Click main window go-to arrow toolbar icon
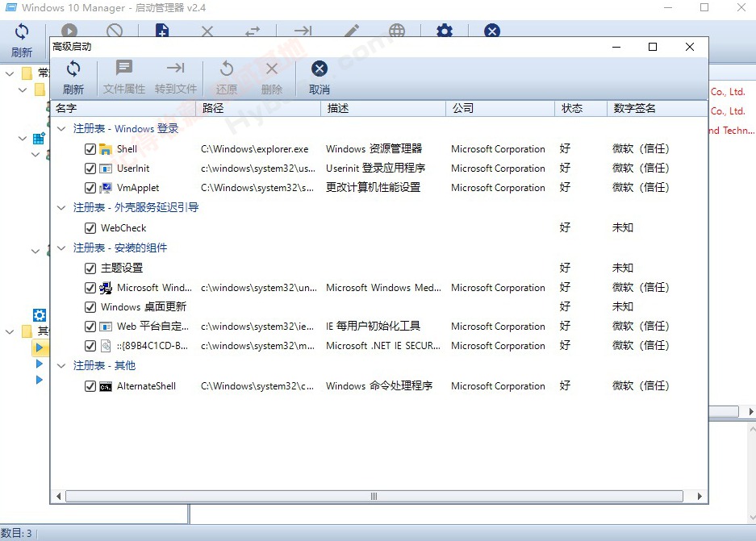 point(303,31)
